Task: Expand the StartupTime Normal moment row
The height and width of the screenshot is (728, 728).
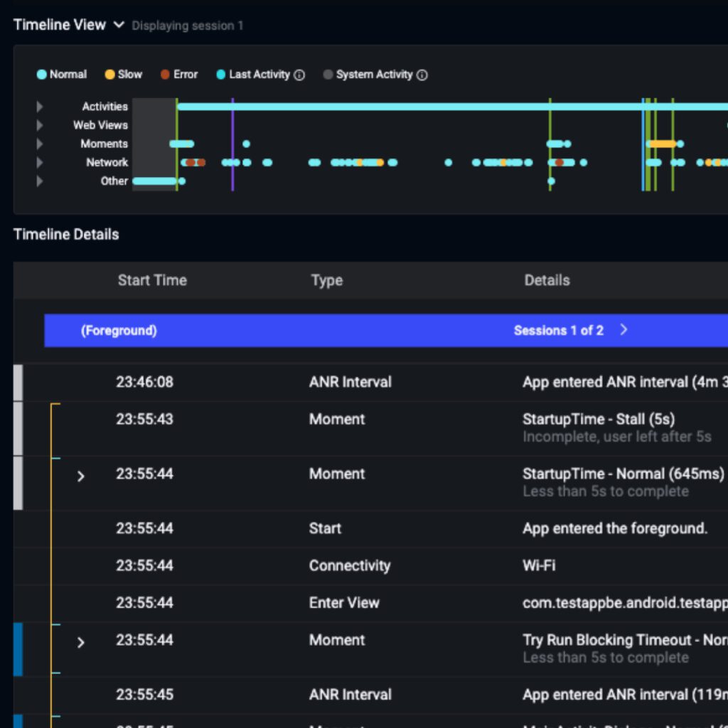Action: 80,476
